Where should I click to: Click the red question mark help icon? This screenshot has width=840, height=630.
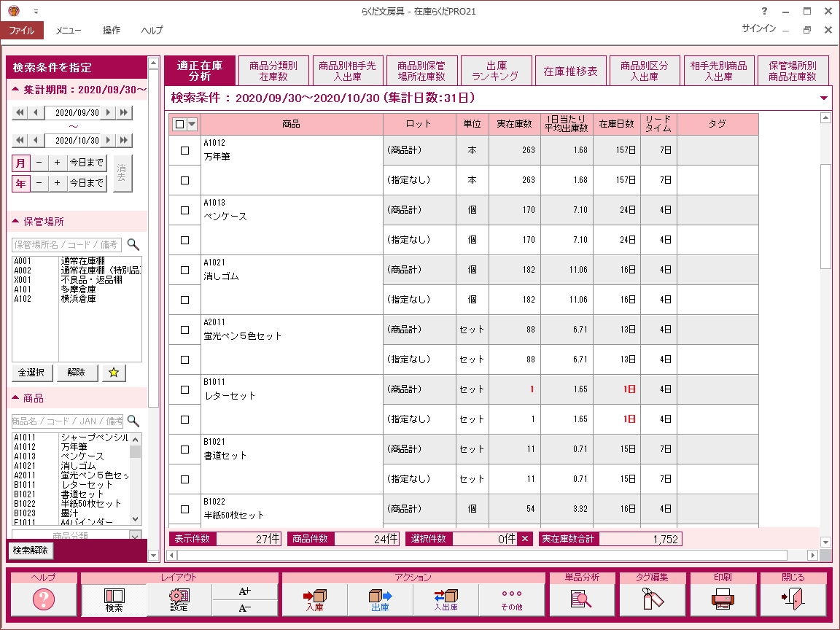pyautogui.click(x=43, y=599)
